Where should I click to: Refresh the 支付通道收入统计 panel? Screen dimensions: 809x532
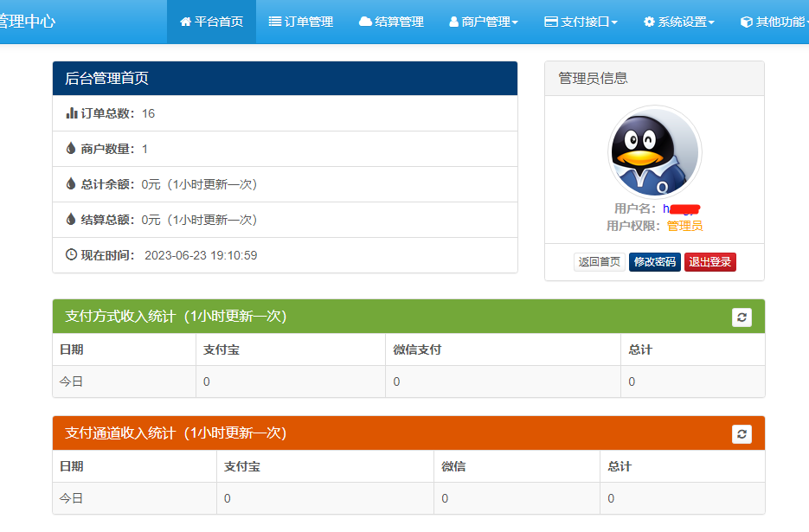(742, 434)
